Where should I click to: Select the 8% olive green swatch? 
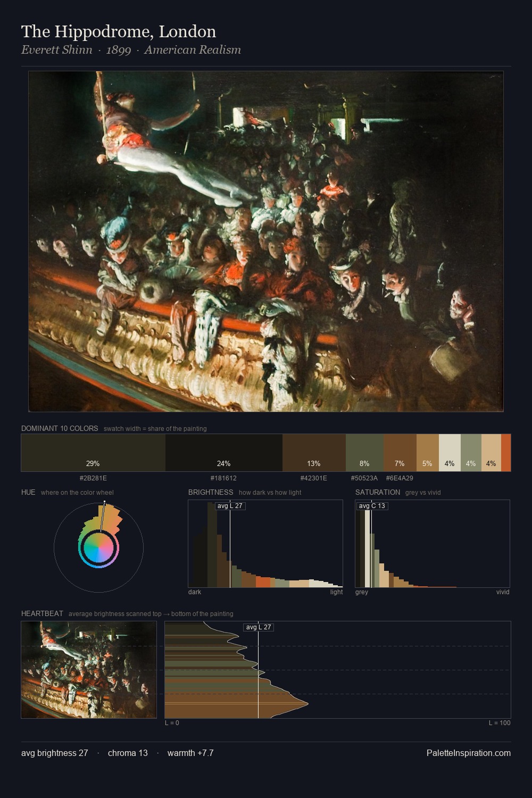click(x=364, y=453)
